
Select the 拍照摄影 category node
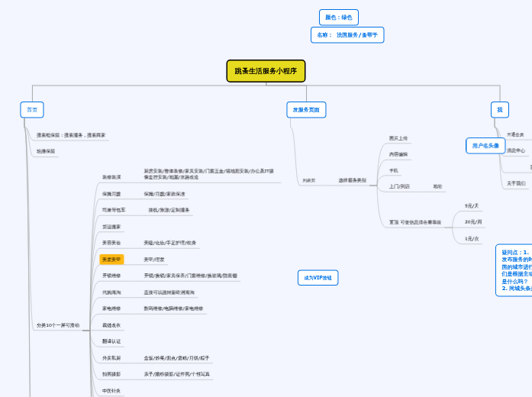[x=111, y=374]
